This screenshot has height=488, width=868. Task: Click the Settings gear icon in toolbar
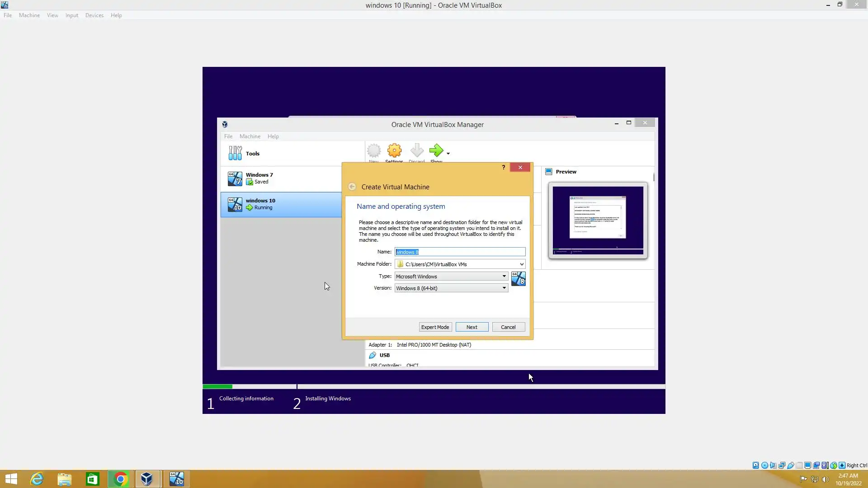click(x=394, y=151)
